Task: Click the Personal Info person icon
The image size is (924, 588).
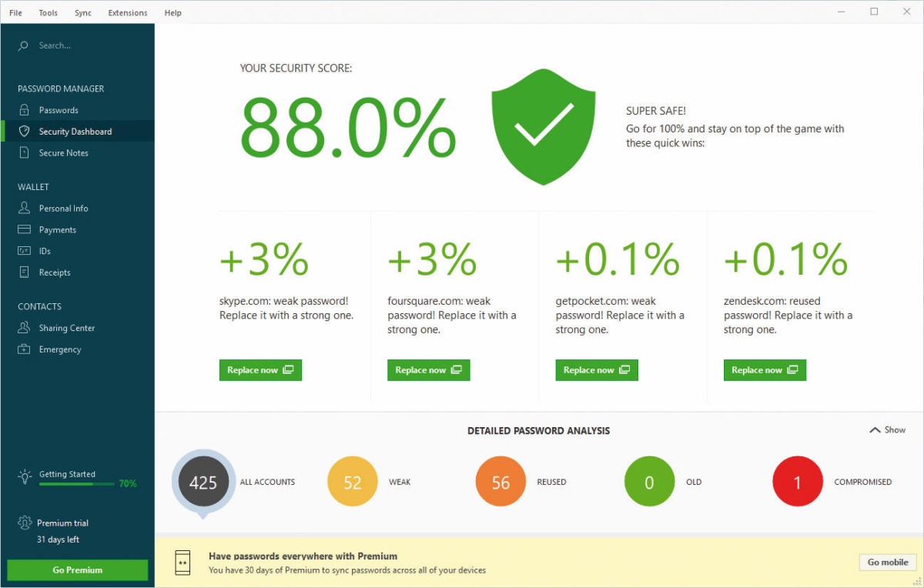Action: 24,209
